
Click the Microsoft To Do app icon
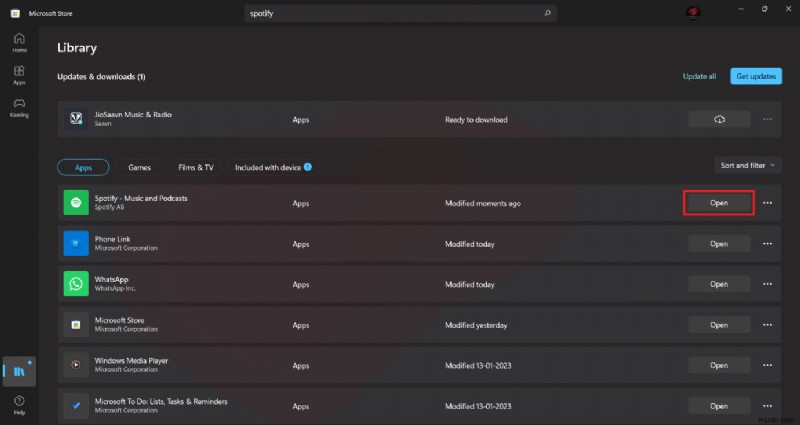click(x=76, y=406)
